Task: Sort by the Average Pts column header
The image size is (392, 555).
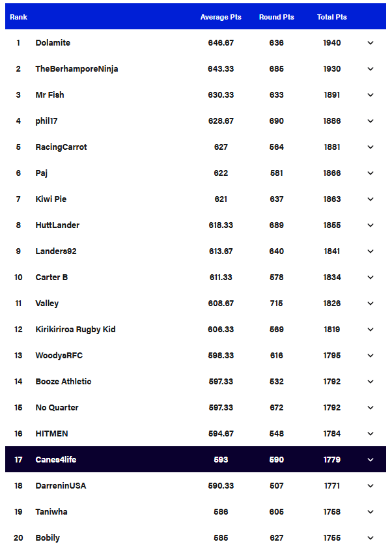Action: pyautogui.click(x=221, y=17)
